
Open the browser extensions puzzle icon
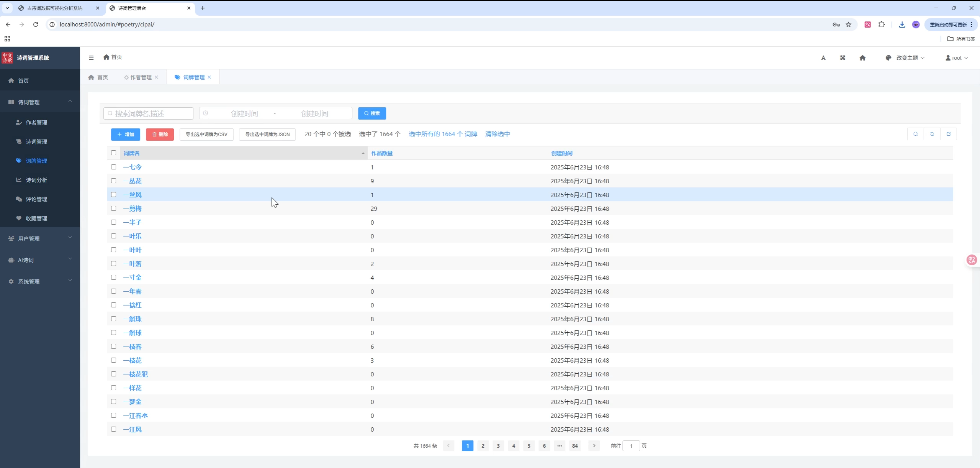coord(882,25)
